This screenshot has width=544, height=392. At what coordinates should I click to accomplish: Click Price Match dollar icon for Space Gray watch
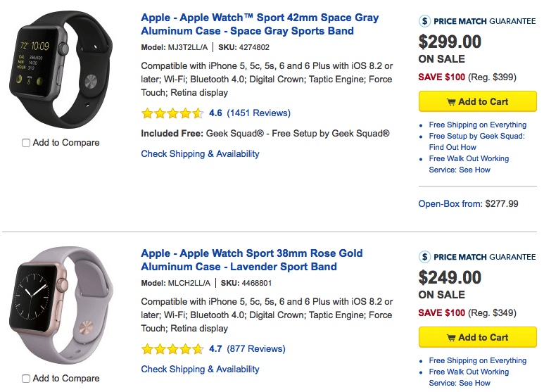(424, 21)
